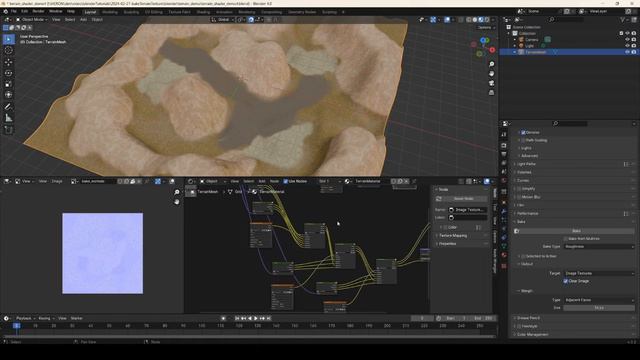Select the Scale tool
This screenshot has height=360, width=640.
pyautogui.click(x=8, y=84)
